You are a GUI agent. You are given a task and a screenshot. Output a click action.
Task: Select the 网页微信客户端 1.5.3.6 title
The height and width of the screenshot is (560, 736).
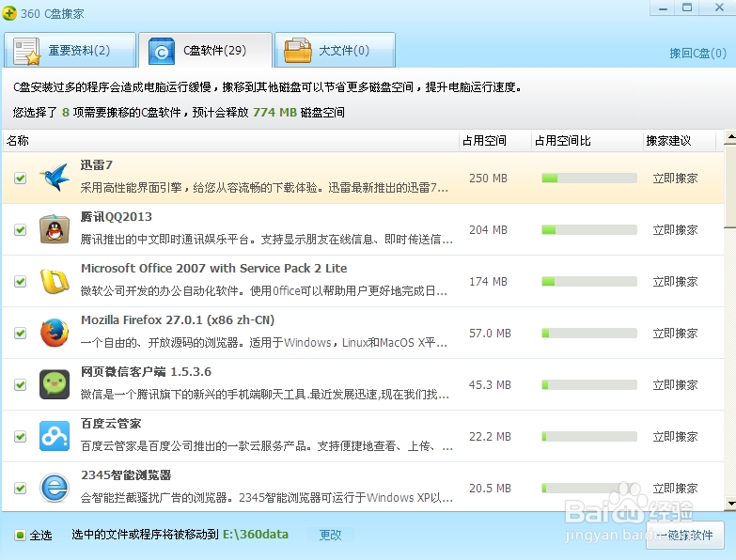pos(146,371)
